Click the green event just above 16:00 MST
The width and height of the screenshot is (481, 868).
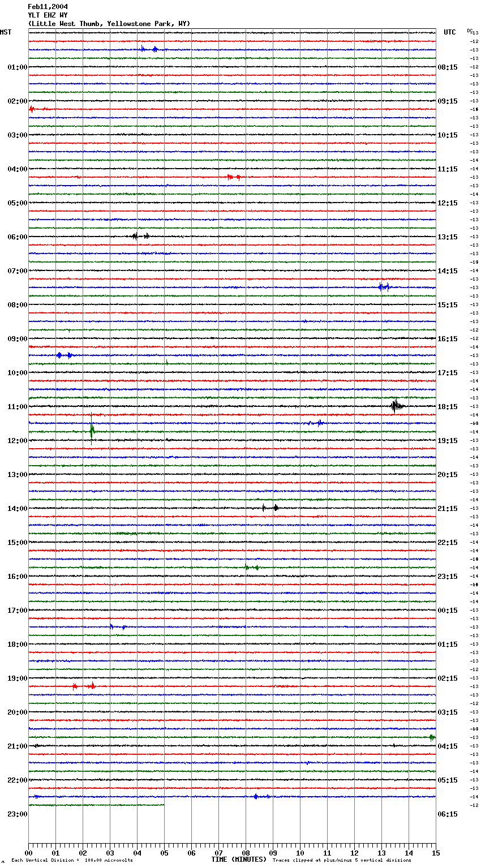252,567
